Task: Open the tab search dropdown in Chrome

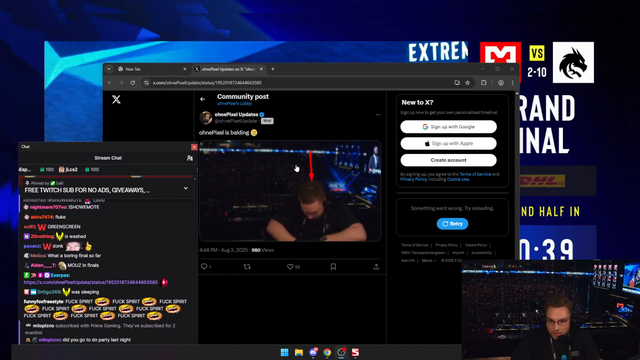Action: click(109, 69)
